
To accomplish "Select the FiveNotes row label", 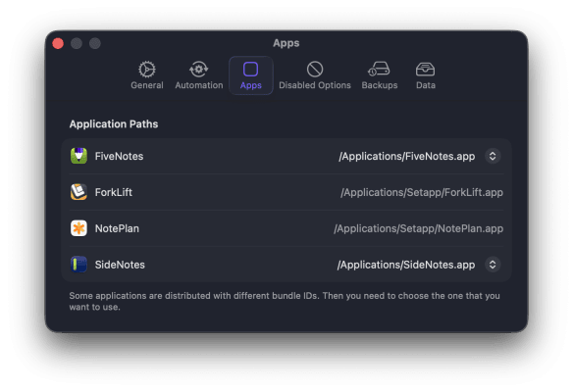I will coord(119,156).
